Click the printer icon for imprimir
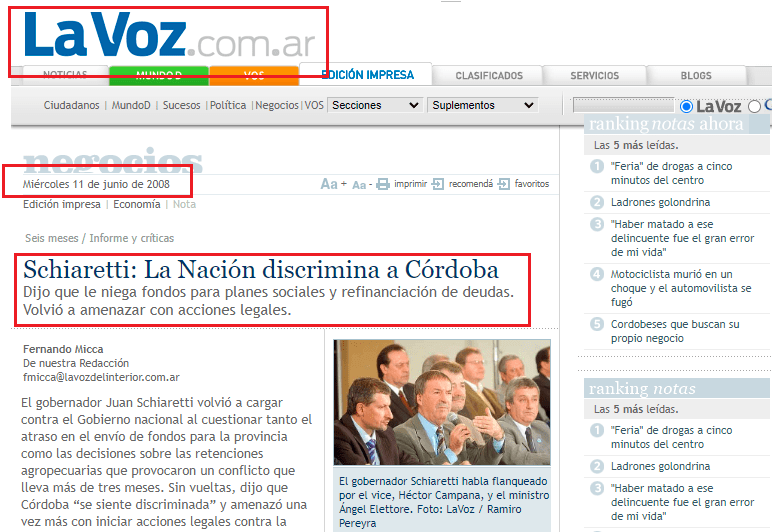This screenshot has height=532, width=783. click(x=383, y=184)
